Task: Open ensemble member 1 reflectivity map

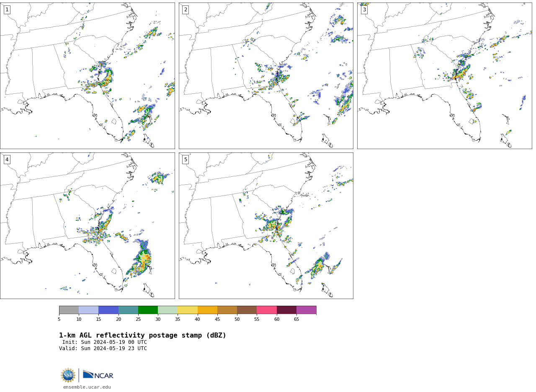Action: 87,76
